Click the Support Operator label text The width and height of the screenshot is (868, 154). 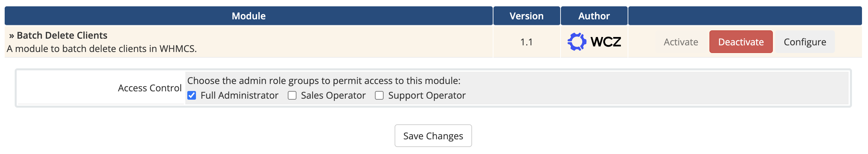(427, 95)
